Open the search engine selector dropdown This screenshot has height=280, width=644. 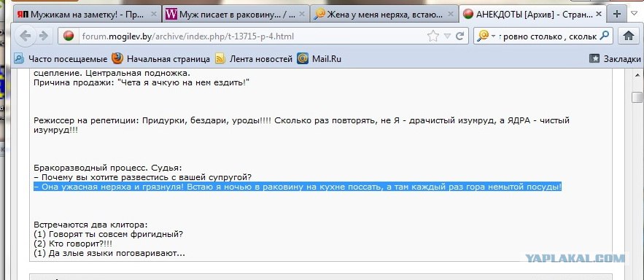click(493, 36)
